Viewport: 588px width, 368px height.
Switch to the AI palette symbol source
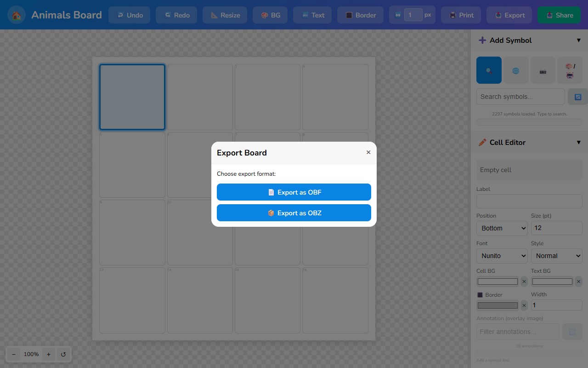(x=570, y=70)
